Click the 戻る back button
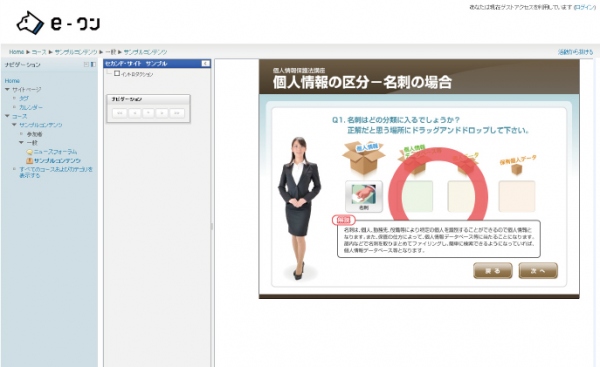Image resolution: width=600 pixels, height=367 pixels. (492, 271)
